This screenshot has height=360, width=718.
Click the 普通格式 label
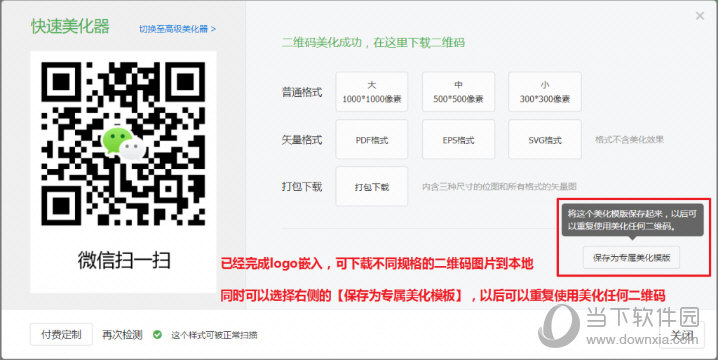coord(302,93)
